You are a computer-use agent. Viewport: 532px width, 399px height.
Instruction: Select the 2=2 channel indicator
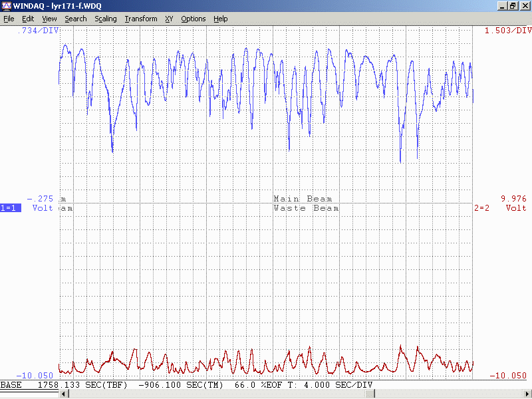pos(481,208)
